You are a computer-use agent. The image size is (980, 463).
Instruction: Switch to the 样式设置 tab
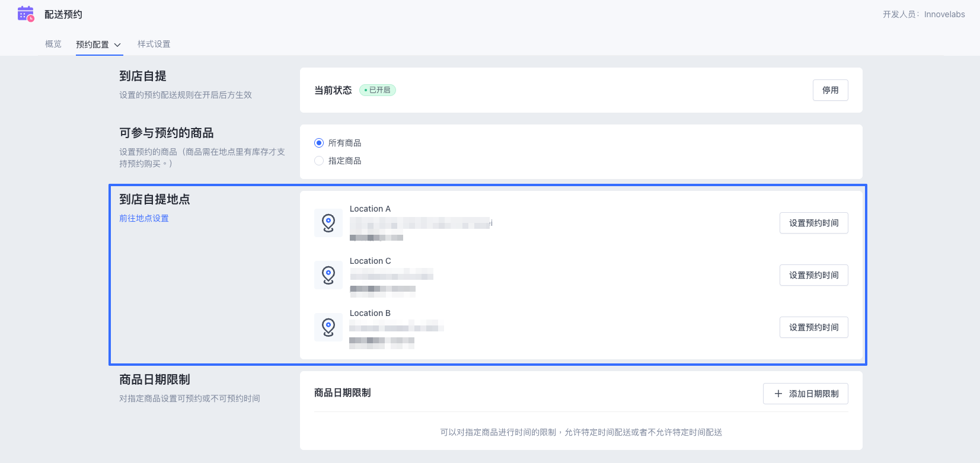click(x=154, y=44)
